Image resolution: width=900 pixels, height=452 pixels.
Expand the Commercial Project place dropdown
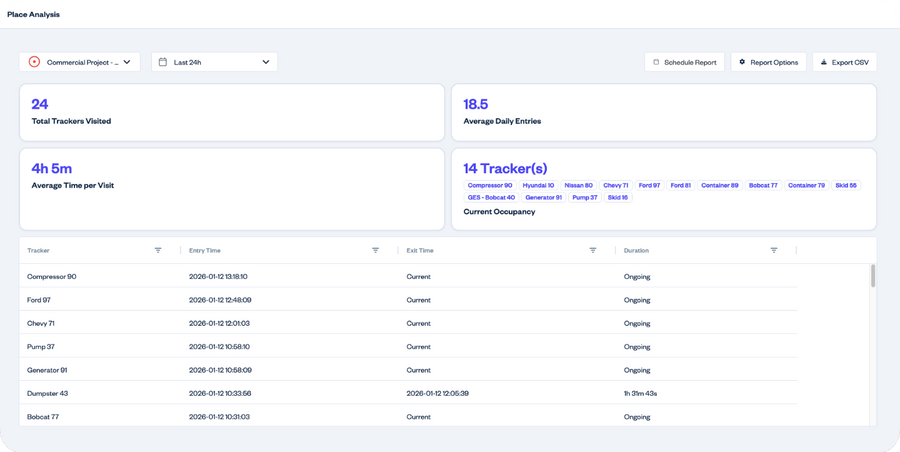[x=127, y=62]
